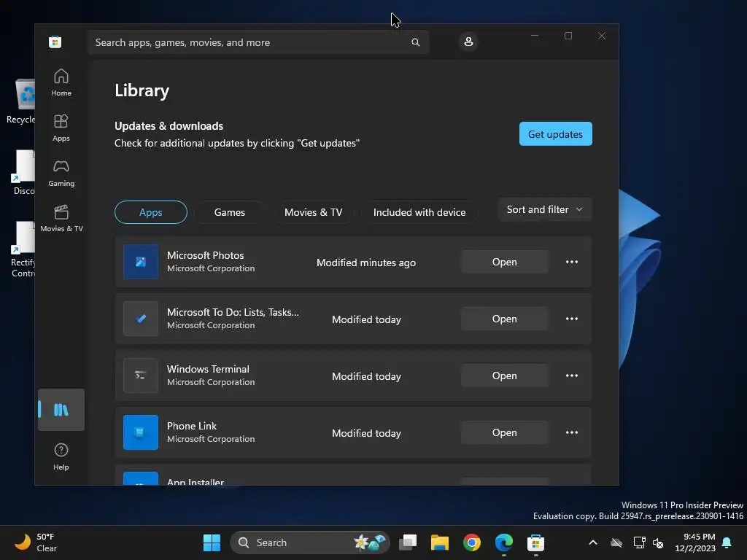Click Modified minutes ago text
This screenshot has width=747, height=560.
click(366, 262)
